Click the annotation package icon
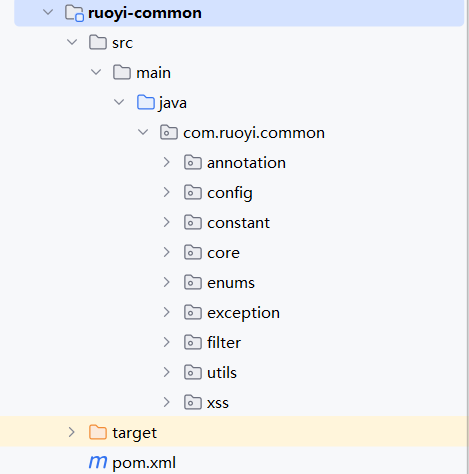 [x=193, y=162]
